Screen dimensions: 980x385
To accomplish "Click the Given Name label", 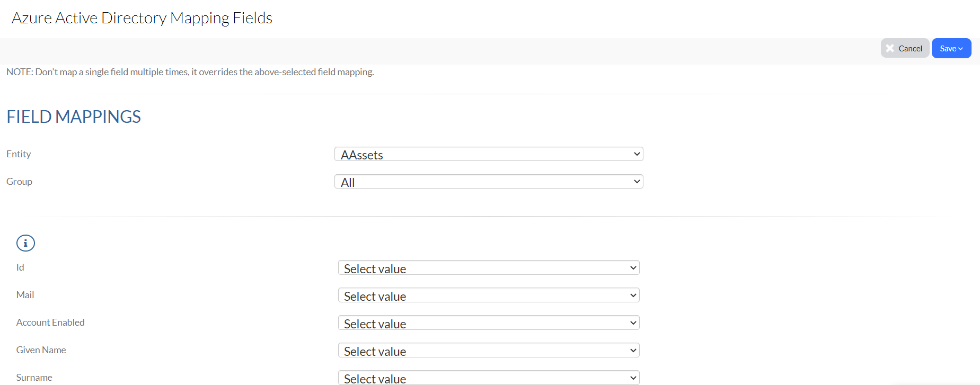I will (41, 350).
